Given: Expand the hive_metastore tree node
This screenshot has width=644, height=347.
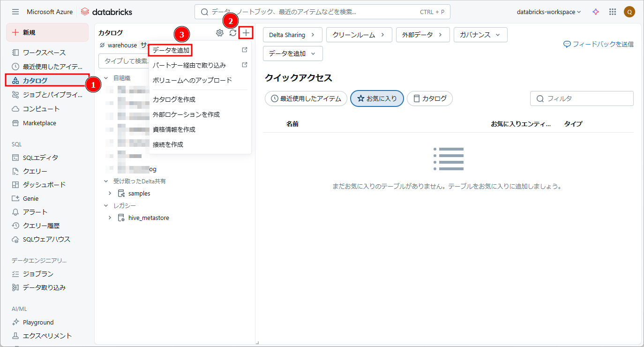Looking at the screenshot, I should 110,218.
